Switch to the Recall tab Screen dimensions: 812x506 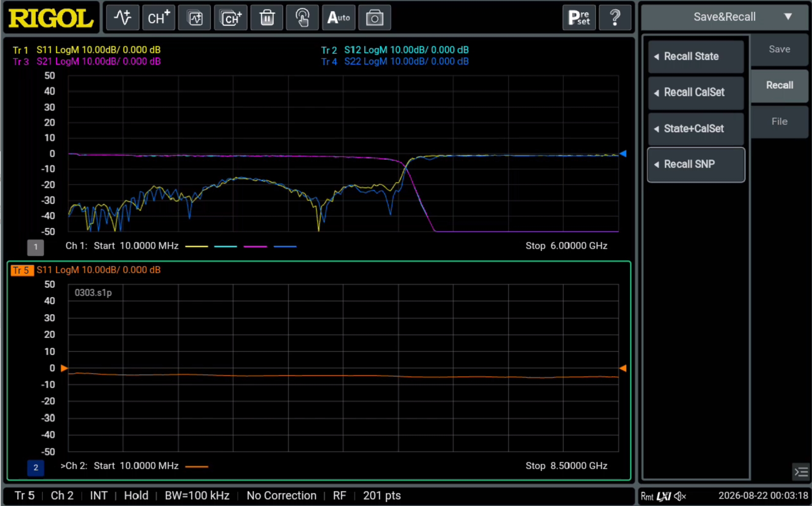click(x=779, y=85)
